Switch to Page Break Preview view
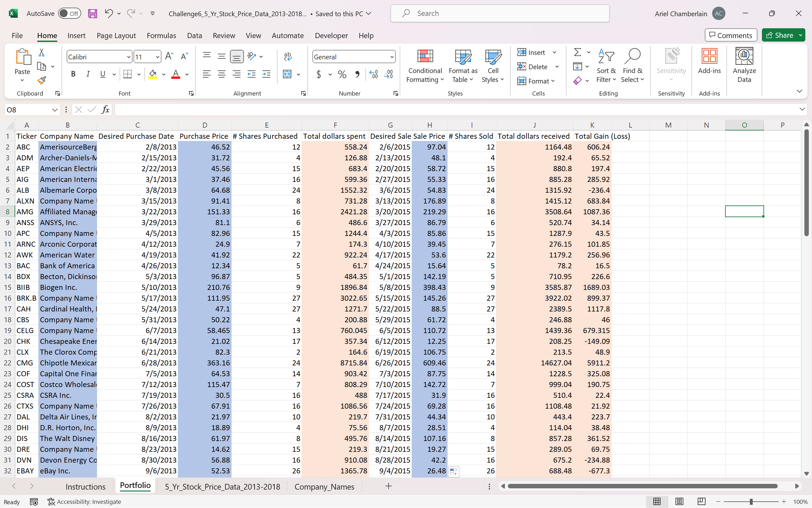The image size is (812, 508). point(701,502)
